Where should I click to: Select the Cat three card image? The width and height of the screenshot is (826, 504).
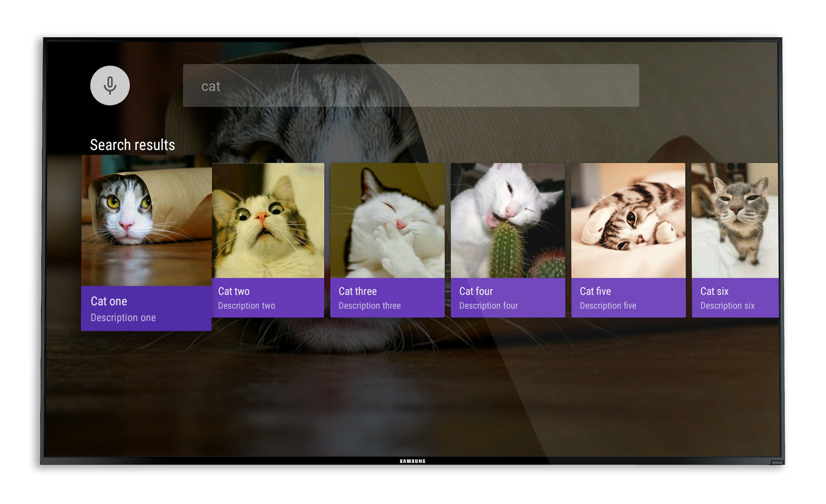[x=387, y=220]
